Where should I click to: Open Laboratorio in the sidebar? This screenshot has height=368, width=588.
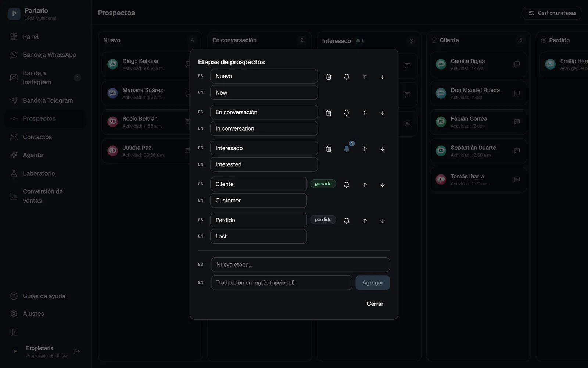point(45,173)
